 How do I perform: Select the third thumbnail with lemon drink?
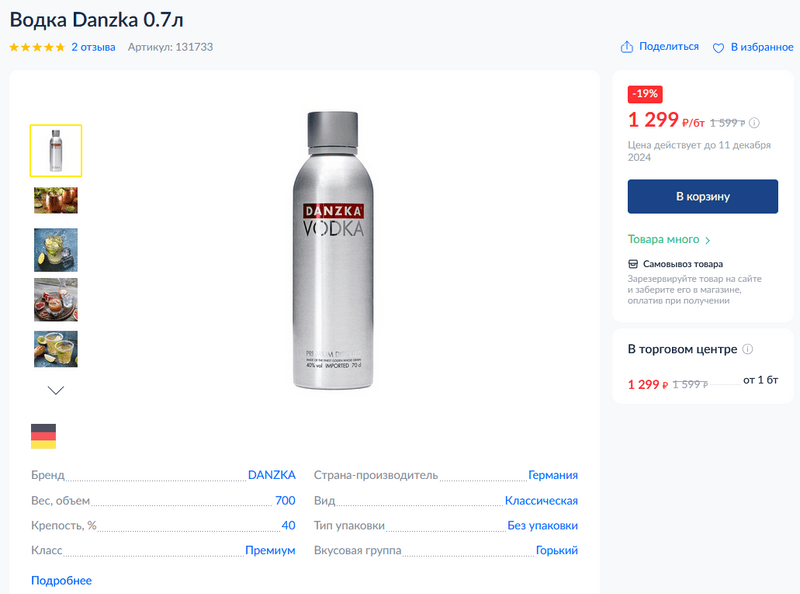(56, 250)
